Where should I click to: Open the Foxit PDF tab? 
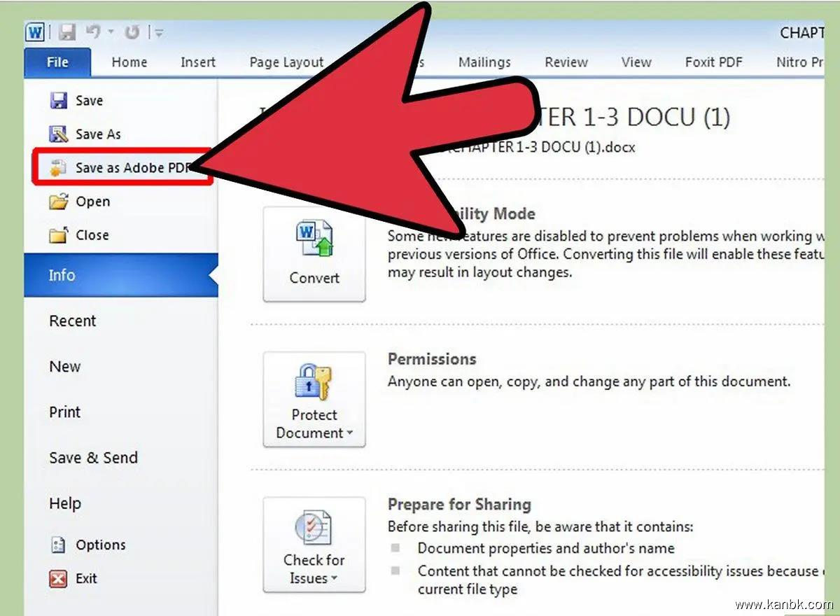[713, 62]
